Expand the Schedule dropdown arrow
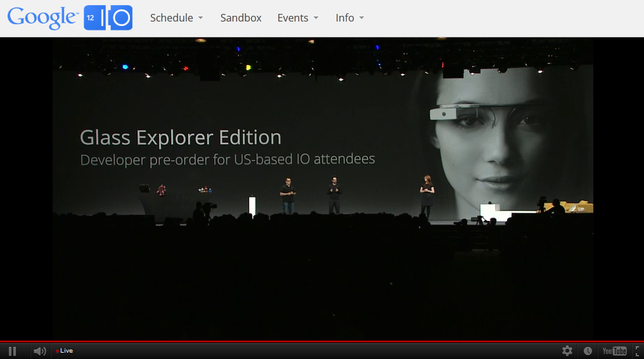Image resolution: width=644 pixels, height=359 pixels. 201,18
